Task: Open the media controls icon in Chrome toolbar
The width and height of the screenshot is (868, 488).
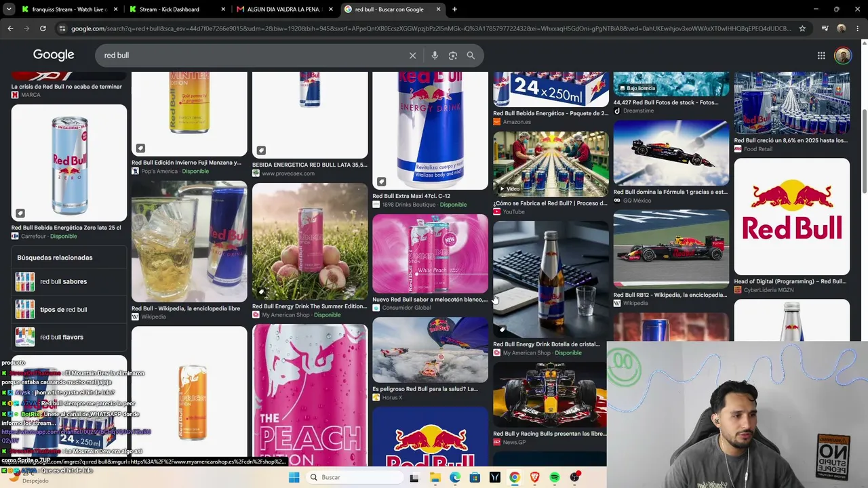Action: 825,28
